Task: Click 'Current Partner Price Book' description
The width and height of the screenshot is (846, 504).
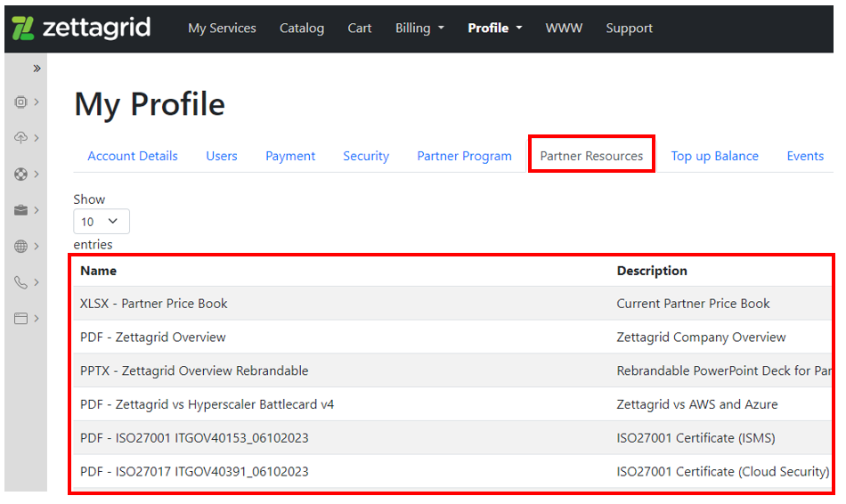Action: pos(694,304)
